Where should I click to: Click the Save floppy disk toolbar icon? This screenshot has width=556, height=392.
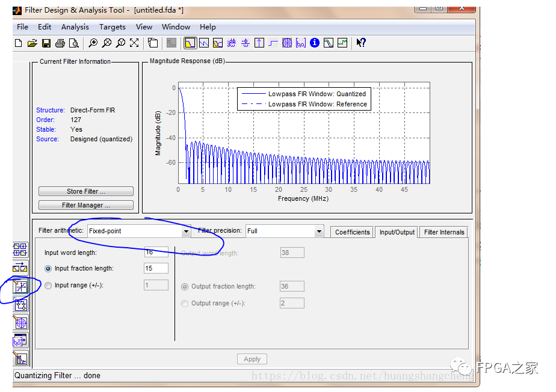pyautogui.click(x=47, y=43)
